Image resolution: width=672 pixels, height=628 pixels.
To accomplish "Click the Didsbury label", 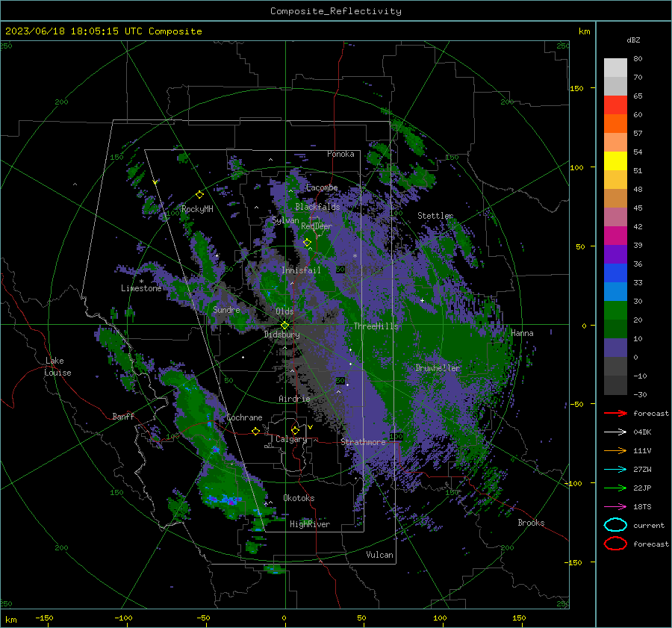I will pos(281,335).
